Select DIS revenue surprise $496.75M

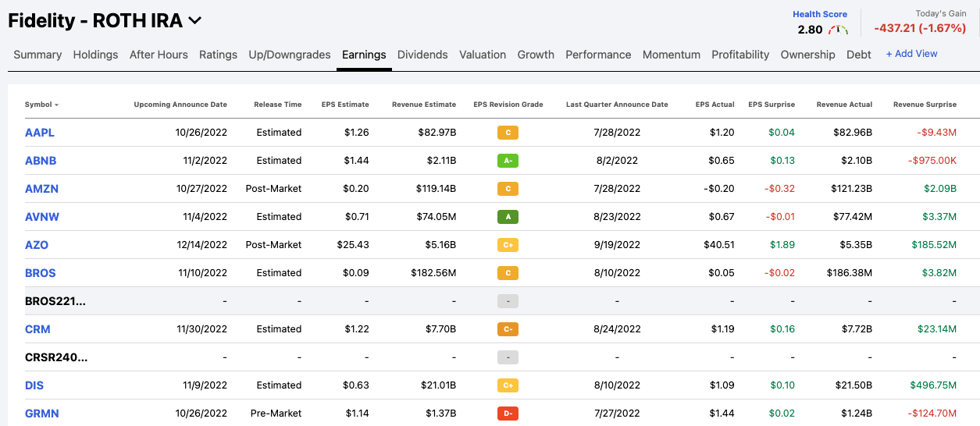point(933,385)
